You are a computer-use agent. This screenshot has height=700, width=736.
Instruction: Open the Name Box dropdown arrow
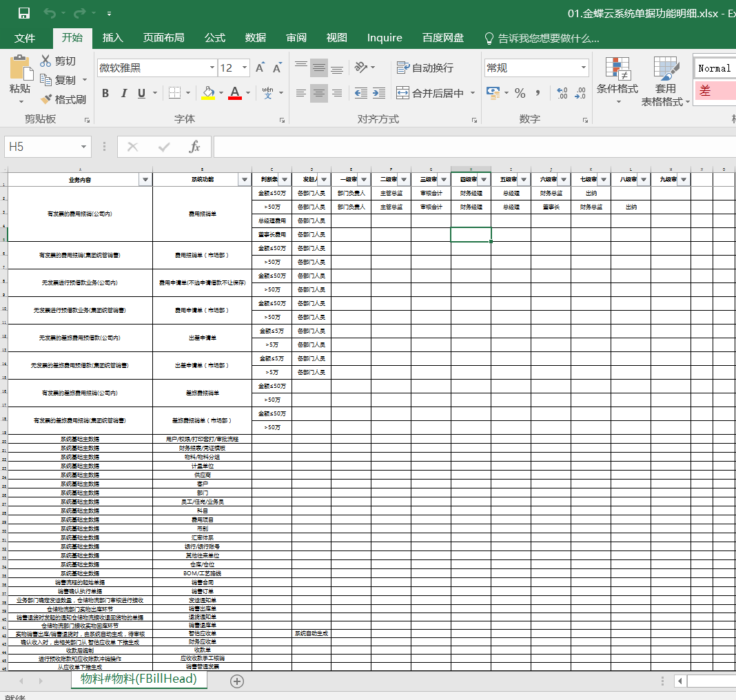[x=83, y=147]
